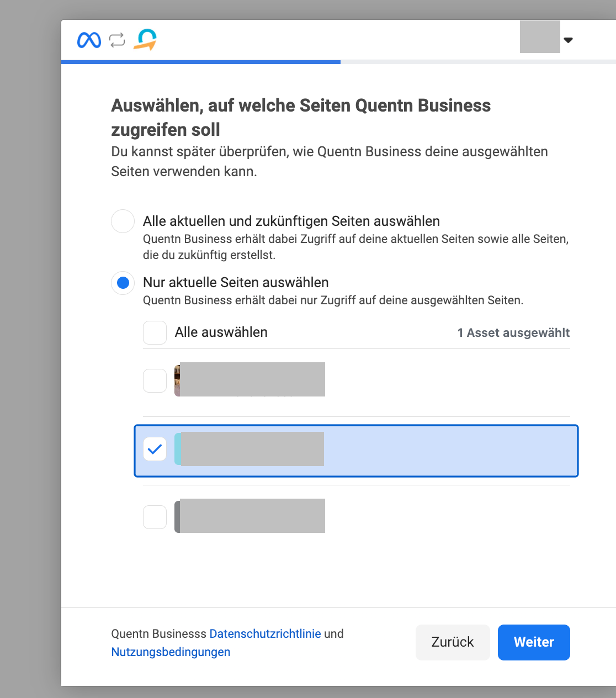Viewport: 616px width, 698px height.
Task: Uncheck the selected second page checkbox
Action: pos(155,449)
